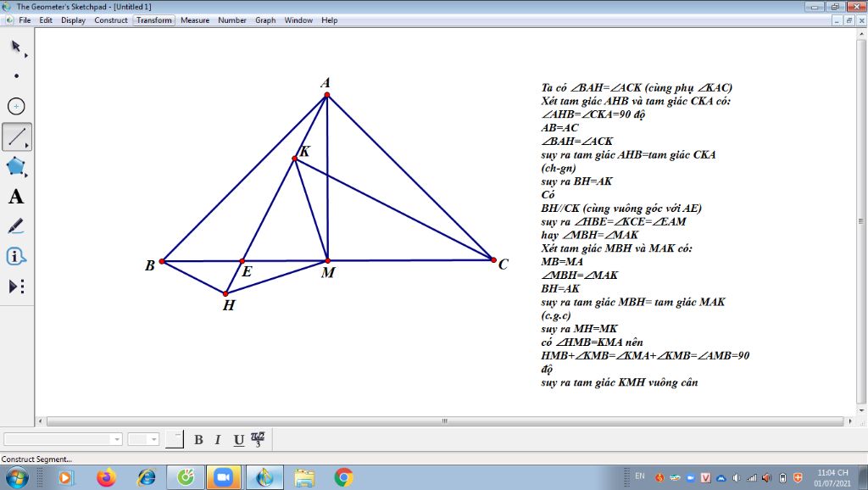
Task: Launch Firefox from the taskbar
Action: tap(106, 477)
